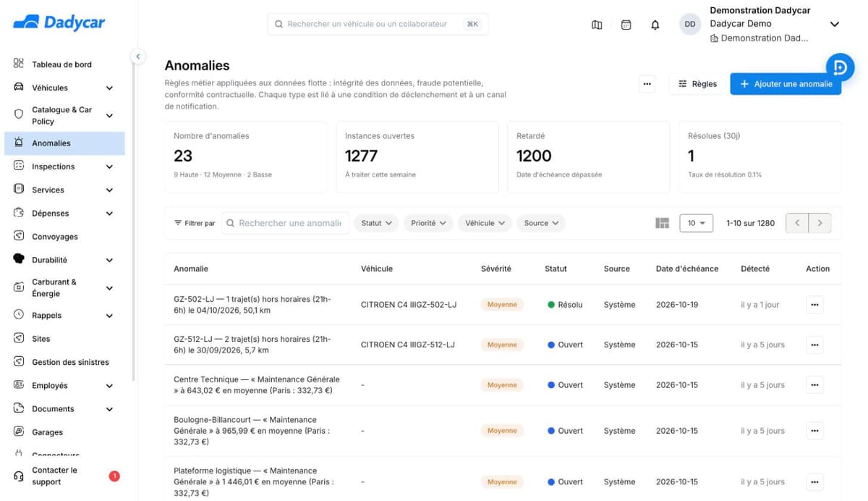
Task: Click the Sévérité column header
Action: [x=496, y=269]
